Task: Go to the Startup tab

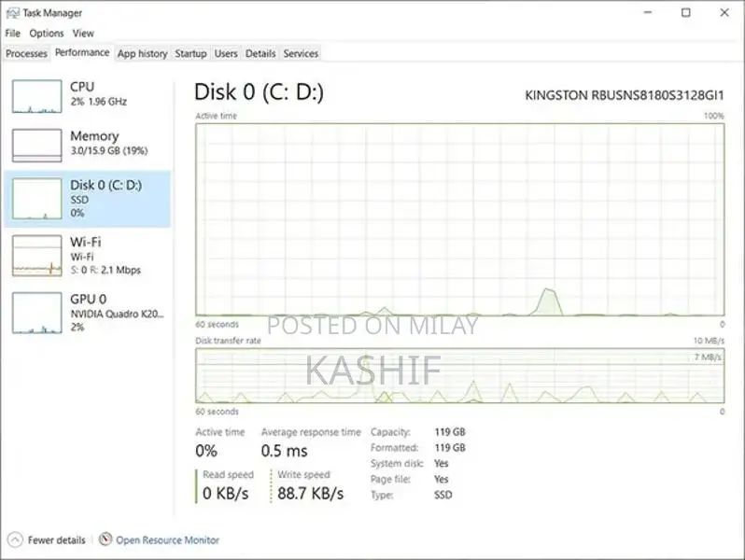Action: pyautogui.click(x=190, y=54)
